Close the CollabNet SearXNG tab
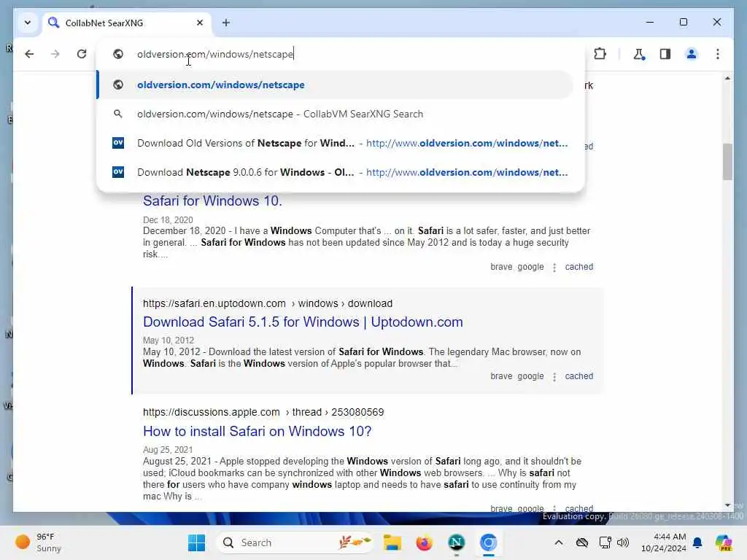Screen dimensions: 747x560 coord(200,23)
